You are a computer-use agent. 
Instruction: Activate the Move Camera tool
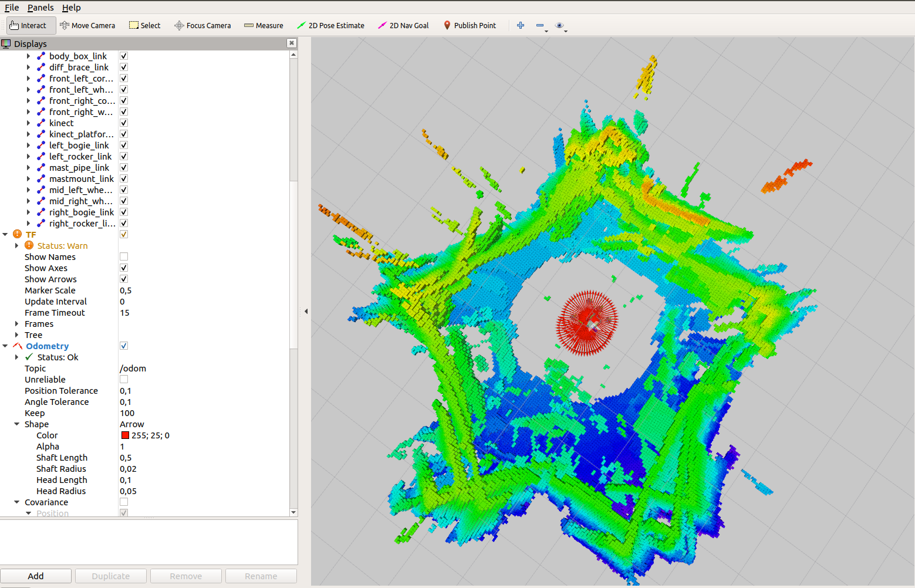point(87,25)
